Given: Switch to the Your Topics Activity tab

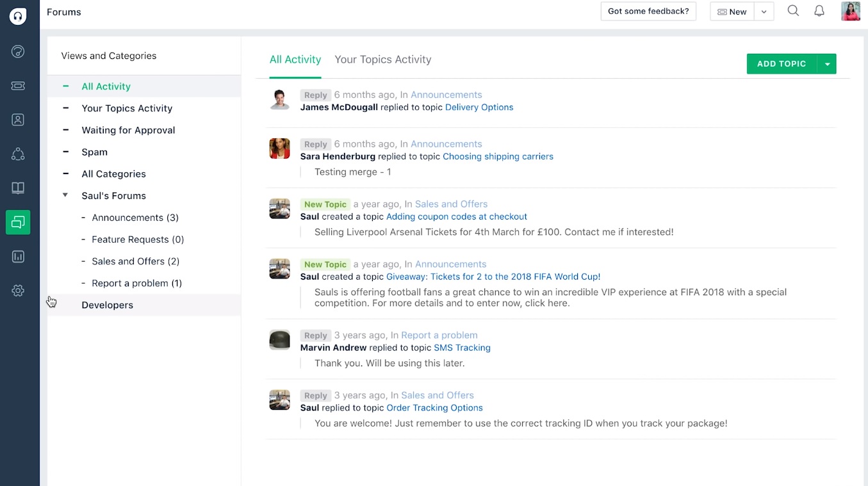Looking at the screenshot, I should tap(382, 59).
